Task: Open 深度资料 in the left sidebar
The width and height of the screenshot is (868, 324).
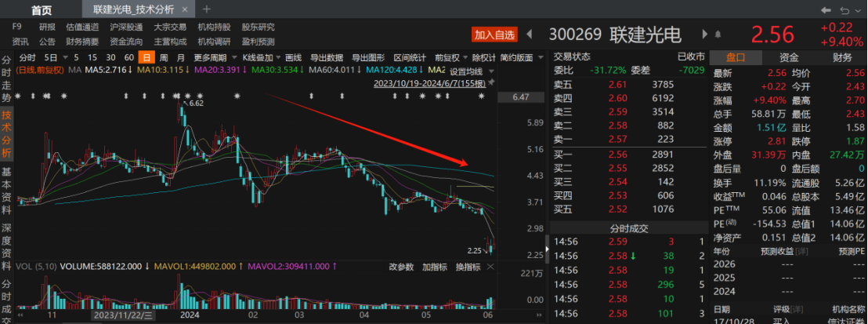Action: (6, 247)
